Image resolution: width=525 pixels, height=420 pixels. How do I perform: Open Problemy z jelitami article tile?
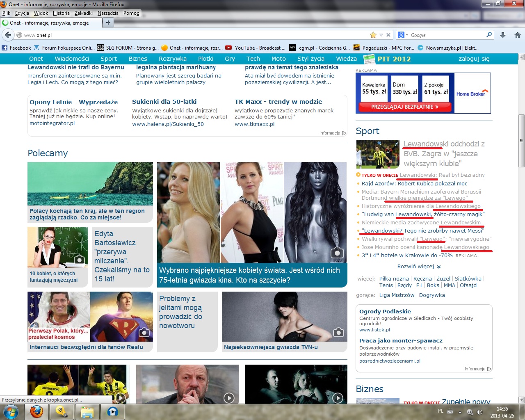[187, 322]
